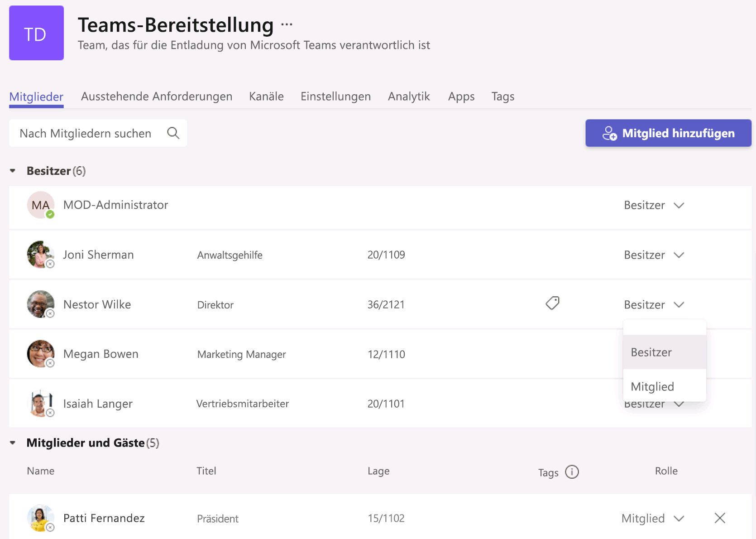Open the Apps tab
This screenshot has width=756, height=539.
pyautogui.click(x=461, y=96)
